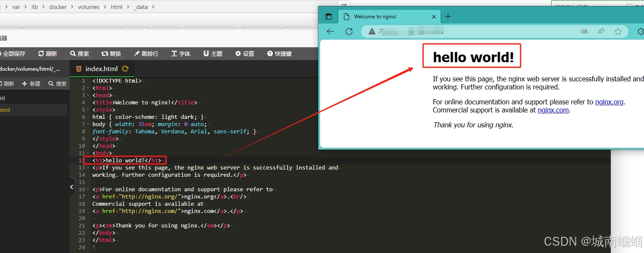This screenshot has width=644, height=253.
Task: Open the 跳转行 go-to-line tool
Action: [x=146, y=54]
